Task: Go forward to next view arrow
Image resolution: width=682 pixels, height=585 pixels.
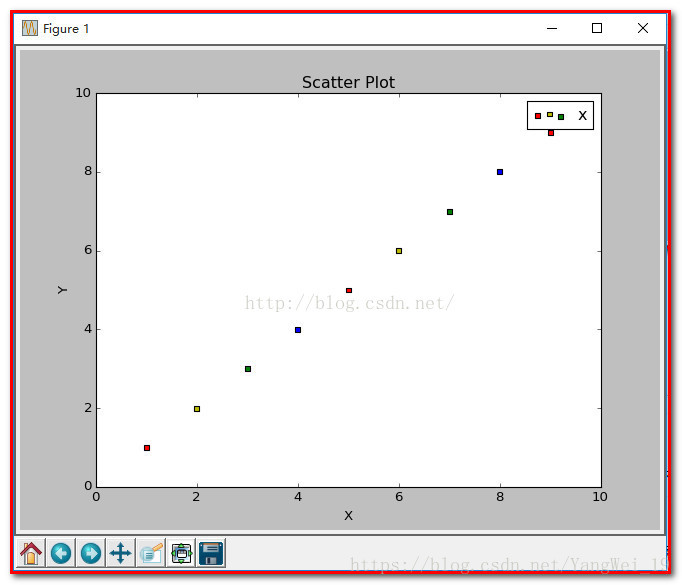Action: (91, 553)
